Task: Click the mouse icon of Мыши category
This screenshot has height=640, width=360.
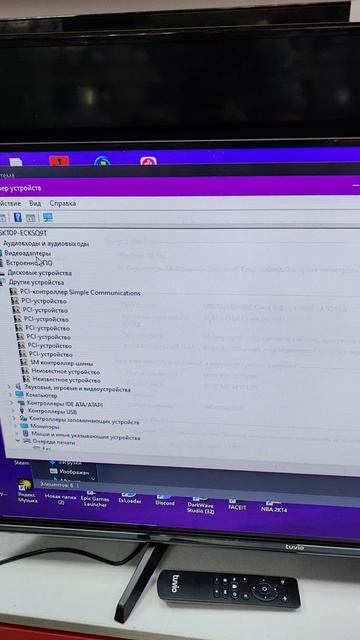Action: [26, 433]
